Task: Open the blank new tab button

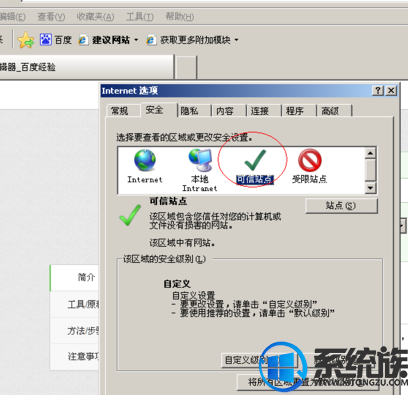Action: point(186,67)
